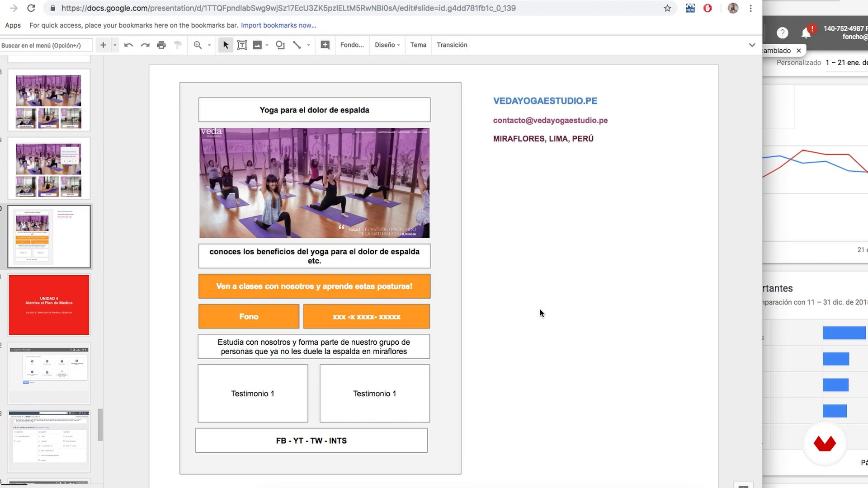This screenshot has width=868, height=488.
Task: Click the left Testimonio 1 box
Action: pos(253,394)
